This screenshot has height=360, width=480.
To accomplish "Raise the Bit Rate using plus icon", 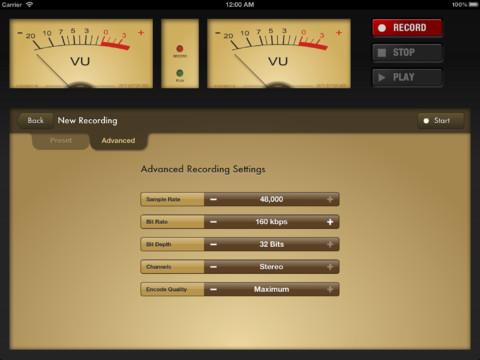I will tap(330, 222).
